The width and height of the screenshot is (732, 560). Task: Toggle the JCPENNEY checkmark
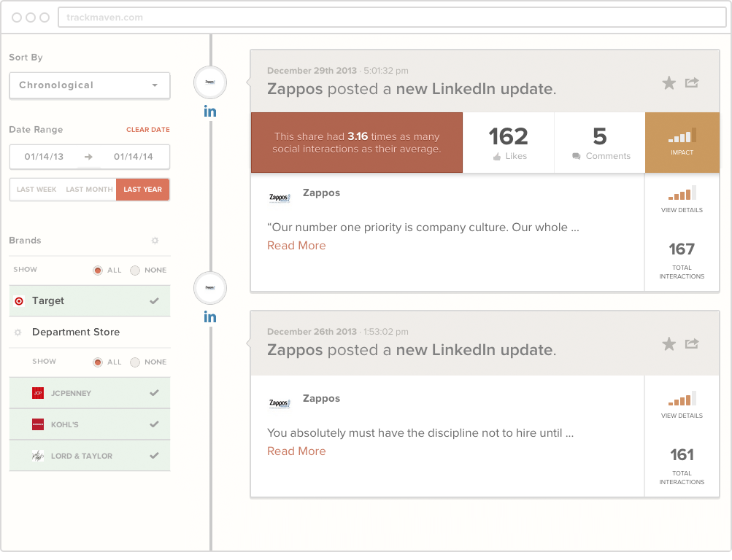pos(154,393)
